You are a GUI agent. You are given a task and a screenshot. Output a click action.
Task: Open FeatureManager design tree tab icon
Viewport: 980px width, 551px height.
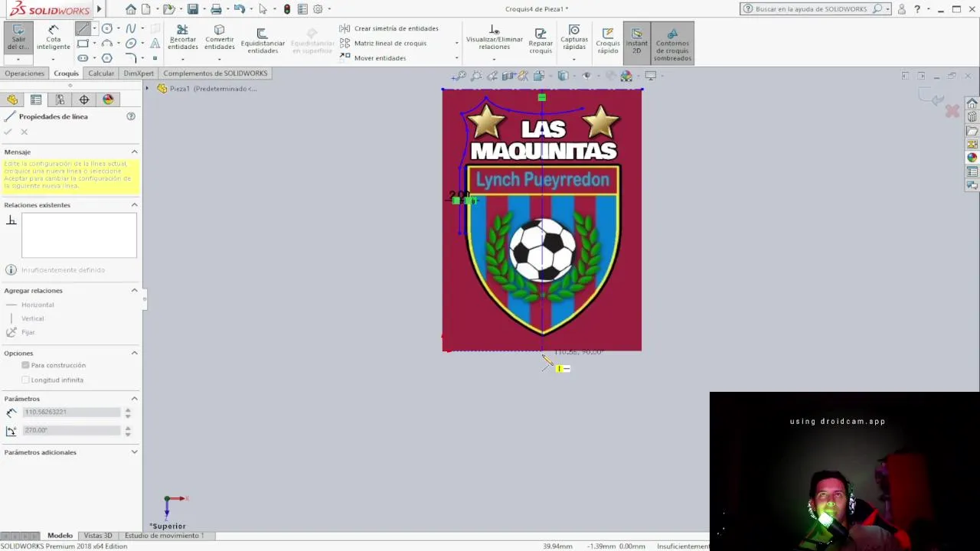[12, 99]
